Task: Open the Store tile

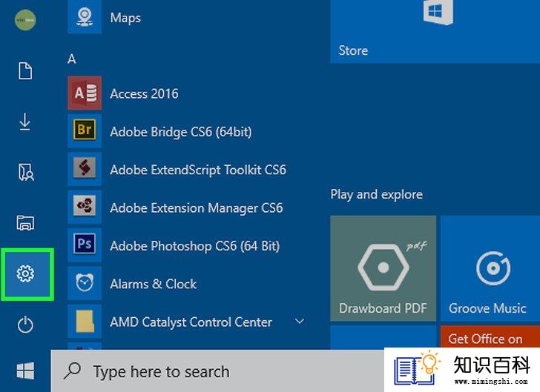Action: 435,32
